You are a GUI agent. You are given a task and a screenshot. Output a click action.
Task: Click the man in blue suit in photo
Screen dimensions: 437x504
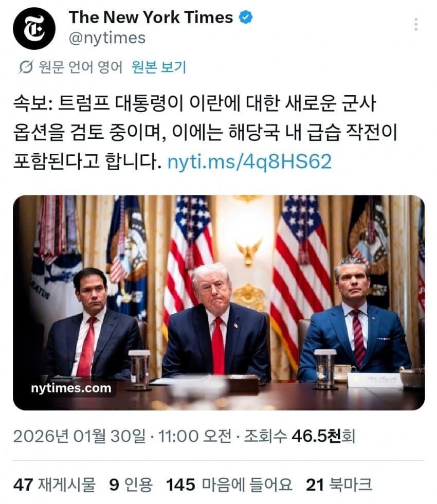(354, 321)
